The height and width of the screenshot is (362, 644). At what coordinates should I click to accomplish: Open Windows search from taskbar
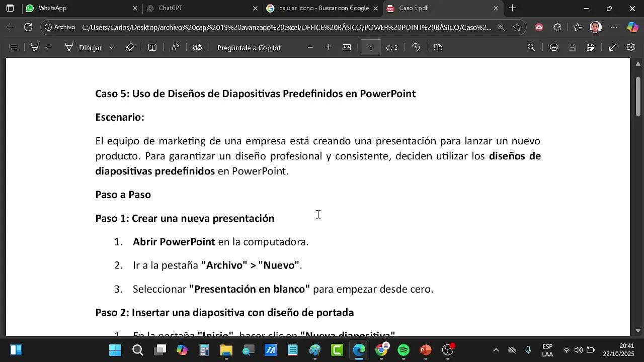tap(138, 350)
